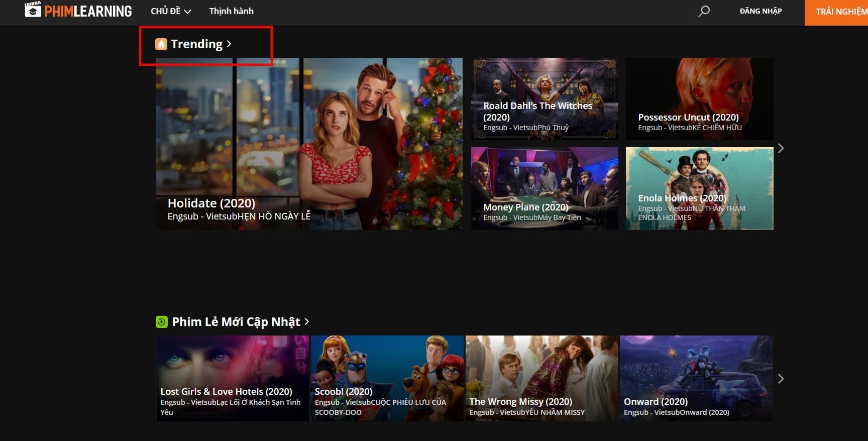Click the flame icon beside Trending
Image resolution: width=868 pixels, height=441 pixels.
pyautogui.click(x=161, y=44)
